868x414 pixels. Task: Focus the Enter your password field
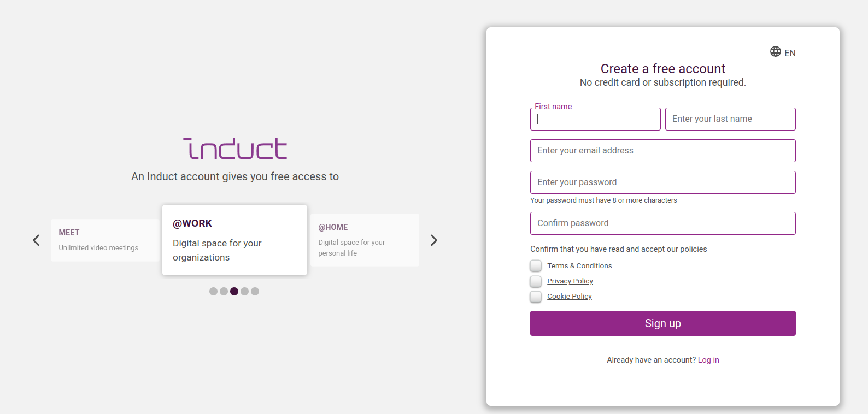pyautogui.click(x=663, y=182)
